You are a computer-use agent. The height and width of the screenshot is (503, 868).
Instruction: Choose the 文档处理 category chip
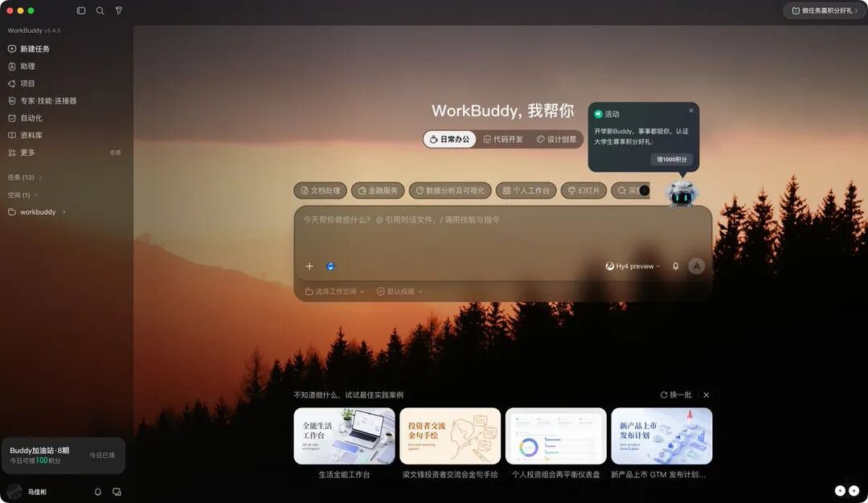point(320,190)
